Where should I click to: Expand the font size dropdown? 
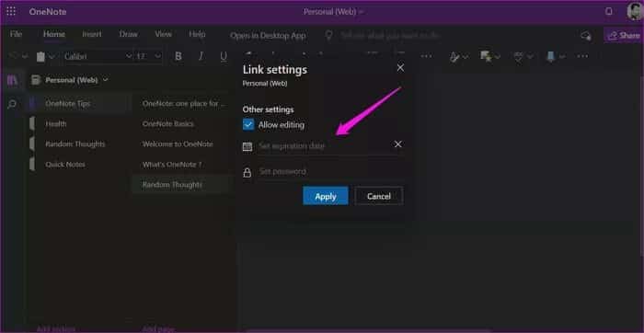click(157, 56)
